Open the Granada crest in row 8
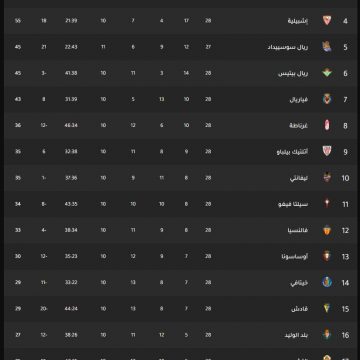The width and height of the screenshot is (360, 360). (x=327, y=125)
